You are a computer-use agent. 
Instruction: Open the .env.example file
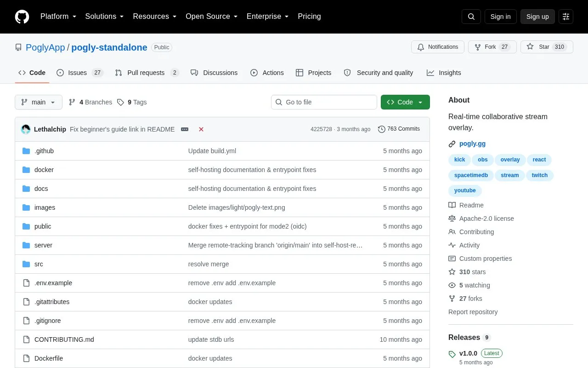(x=53, y=283)
